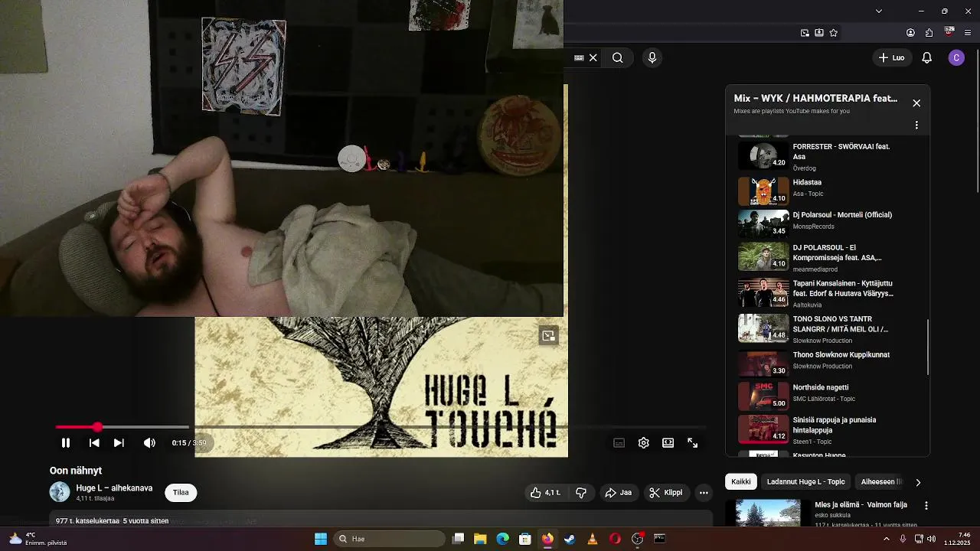Skip to the next video
Screen dimensions: 980x551
tap(119, 442)
